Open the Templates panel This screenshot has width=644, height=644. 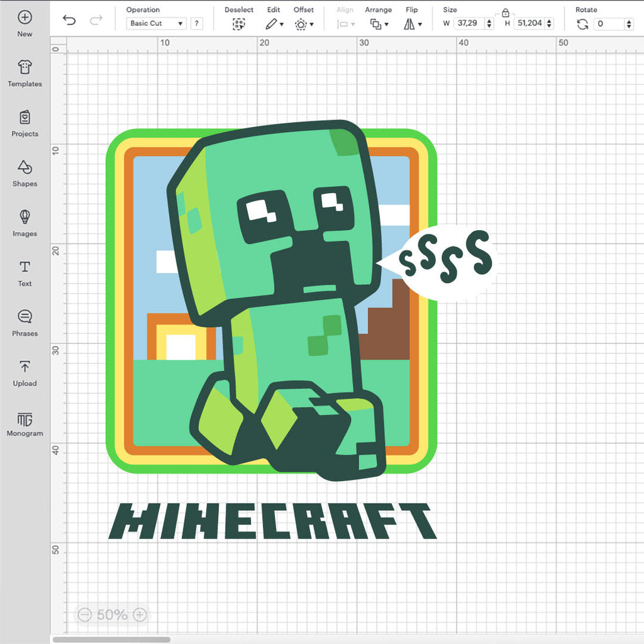point(25,74)
